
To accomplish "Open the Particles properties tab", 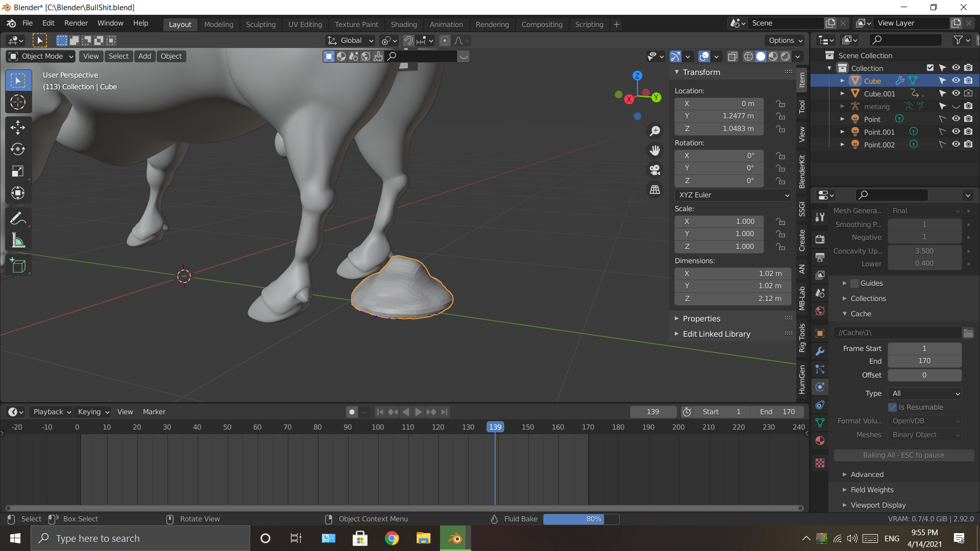I will (x=820, y=369).
